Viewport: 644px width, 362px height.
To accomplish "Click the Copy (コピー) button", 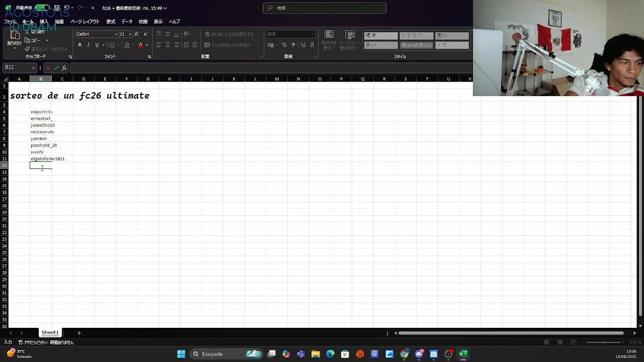I will tap(33, 40).
